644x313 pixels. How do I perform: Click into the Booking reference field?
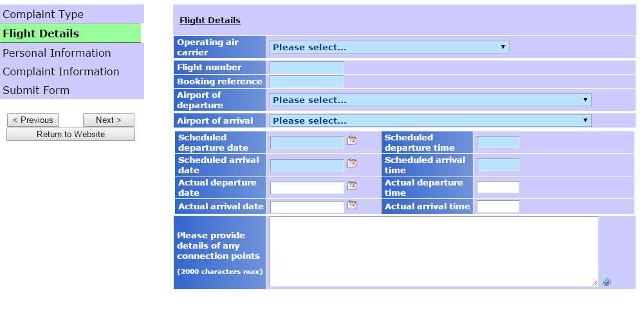point(306,81)
